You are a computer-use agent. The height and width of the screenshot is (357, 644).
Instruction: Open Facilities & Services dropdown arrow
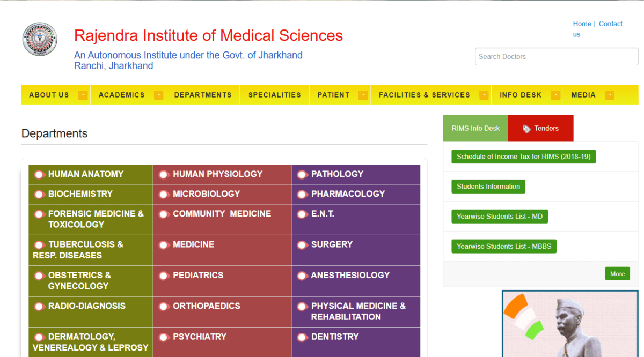coord(484,95)
